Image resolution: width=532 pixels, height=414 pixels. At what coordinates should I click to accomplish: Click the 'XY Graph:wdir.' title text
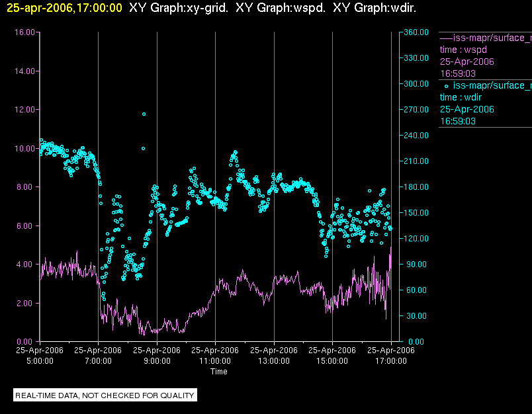point(375,8)
